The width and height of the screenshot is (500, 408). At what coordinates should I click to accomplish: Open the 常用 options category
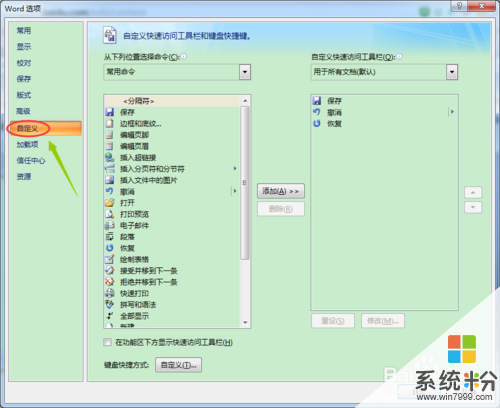(x=24, y=31)
